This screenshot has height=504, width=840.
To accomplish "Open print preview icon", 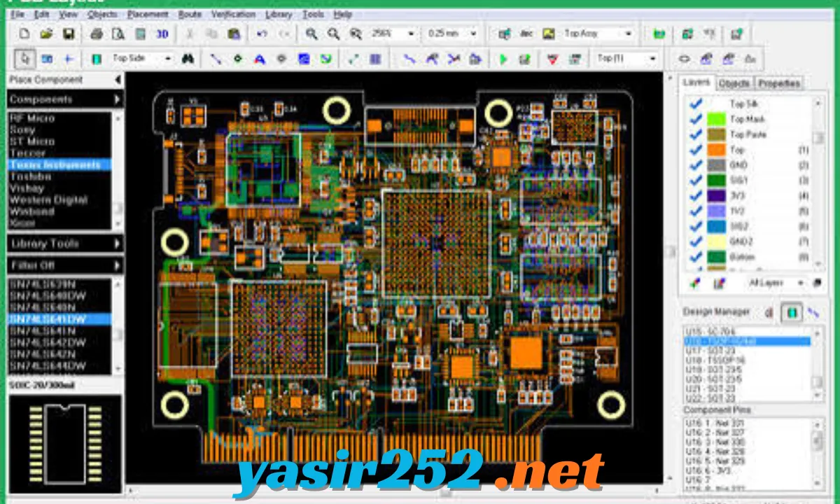I will click(x=119, y=34).
